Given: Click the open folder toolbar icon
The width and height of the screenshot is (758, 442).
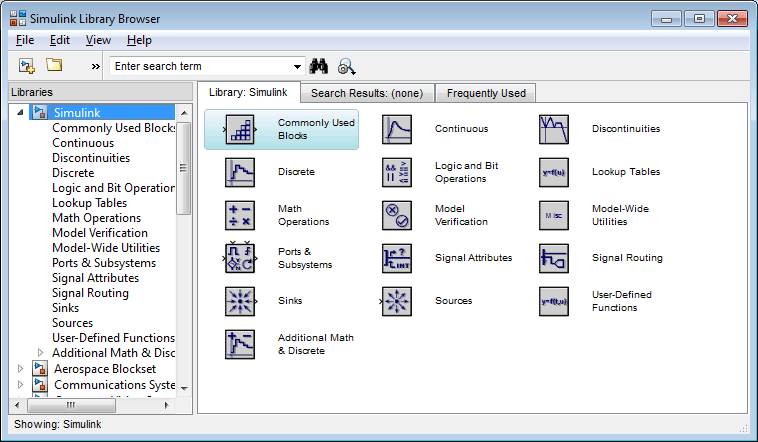Looking at the screenshot, I should [54, 65].
